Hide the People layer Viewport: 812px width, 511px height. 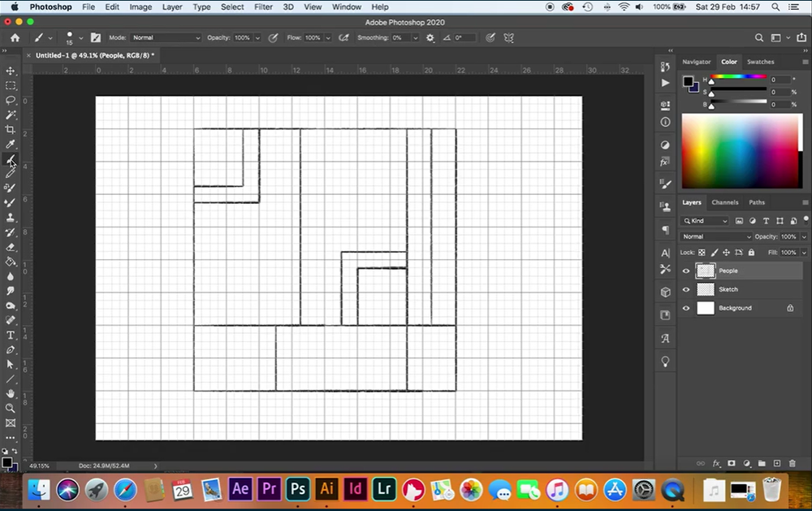(686, 271)
